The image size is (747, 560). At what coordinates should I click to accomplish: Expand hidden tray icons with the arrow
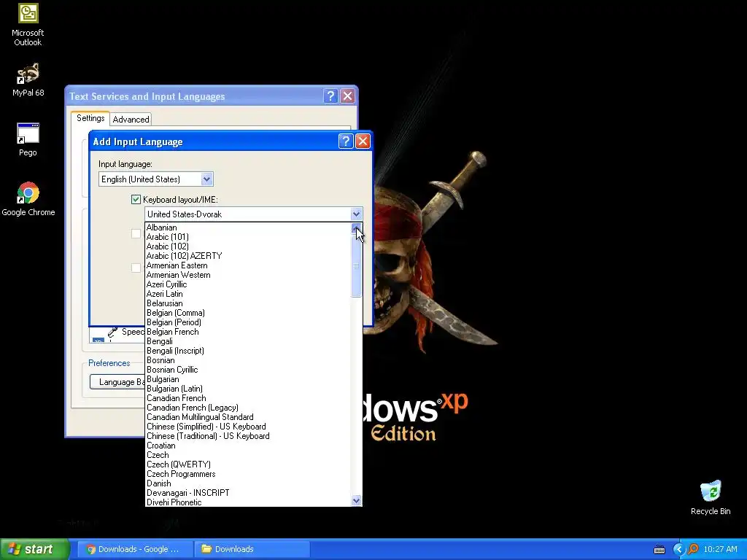click(678, 550)
